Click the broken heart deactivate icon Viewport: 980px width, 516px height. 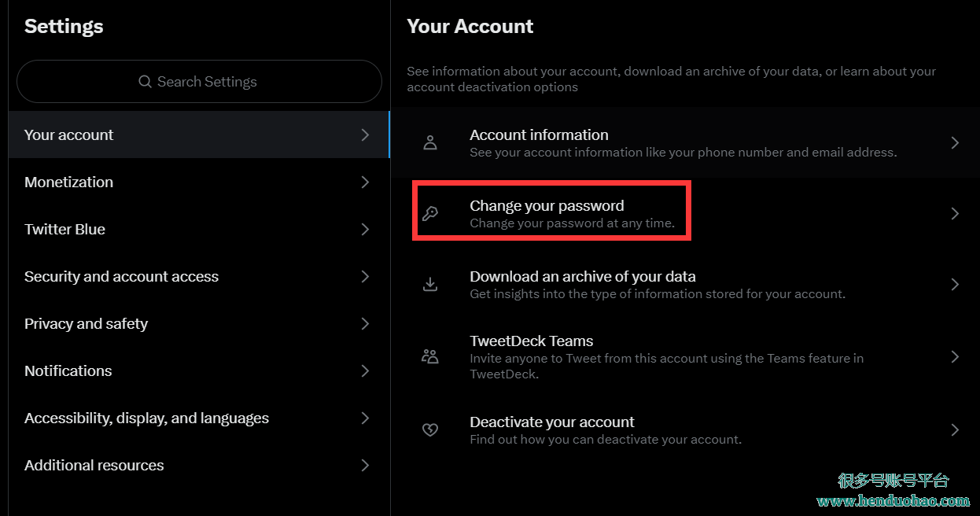pyautogui.click(x=430, y=429)
